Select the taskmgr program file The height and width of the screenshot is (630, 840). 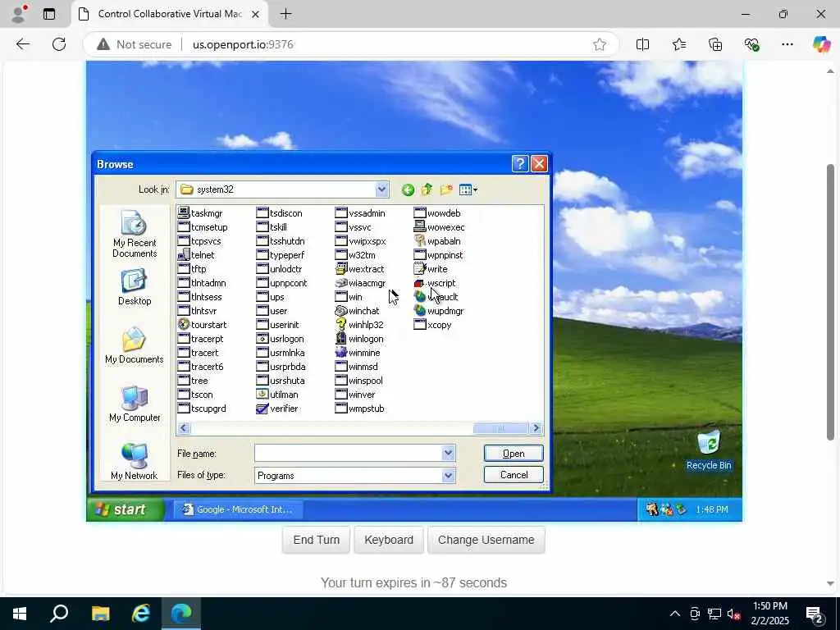click(200, 213)
